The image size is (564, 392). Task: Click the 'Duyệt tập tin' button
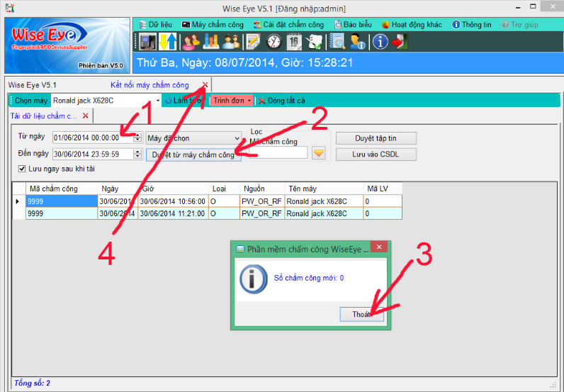[376, 138]
